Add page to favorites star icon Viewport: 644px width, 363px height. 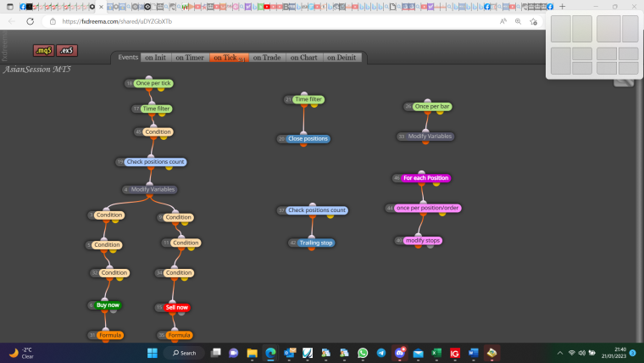coord(533,21)
